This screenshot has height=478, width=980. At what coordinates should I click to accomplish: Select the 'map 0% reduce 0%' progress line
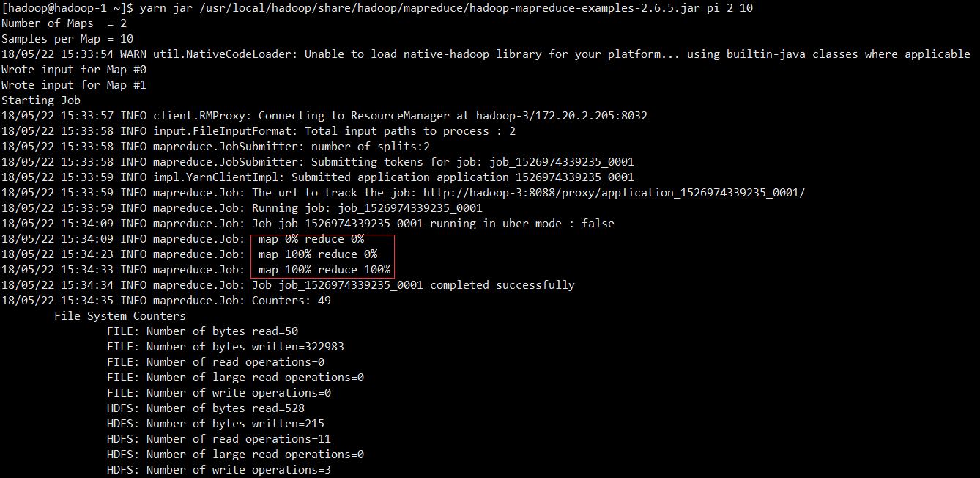click(311, 239)
